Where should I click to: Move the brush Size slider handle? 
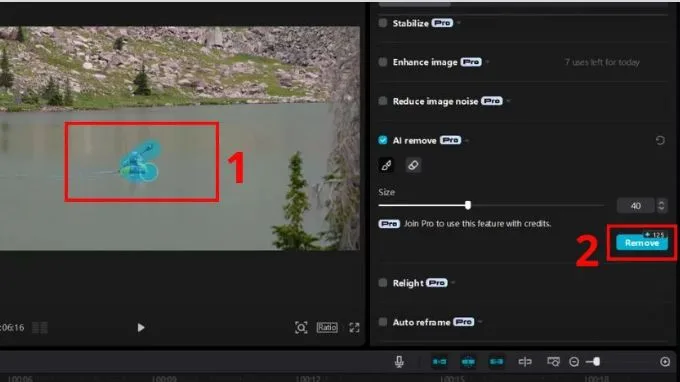pyautogui.click(x=468, y=205)
